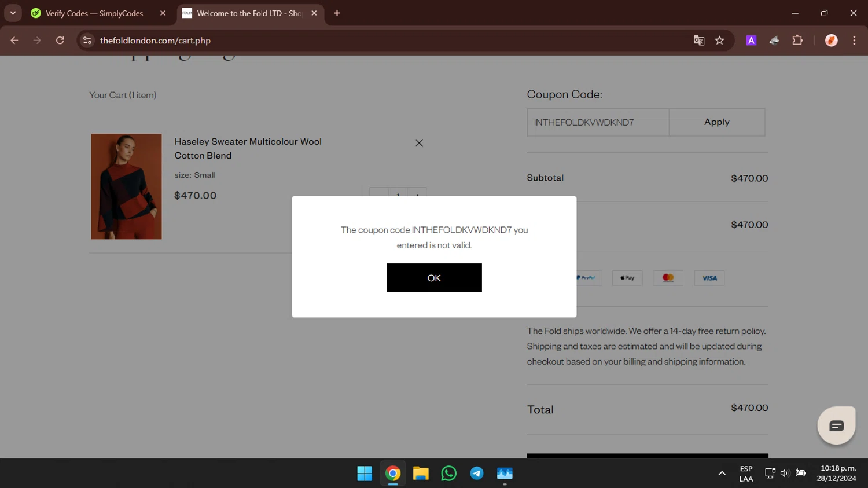Open the bird extension icon
The image size is (868, 488).
774,41
